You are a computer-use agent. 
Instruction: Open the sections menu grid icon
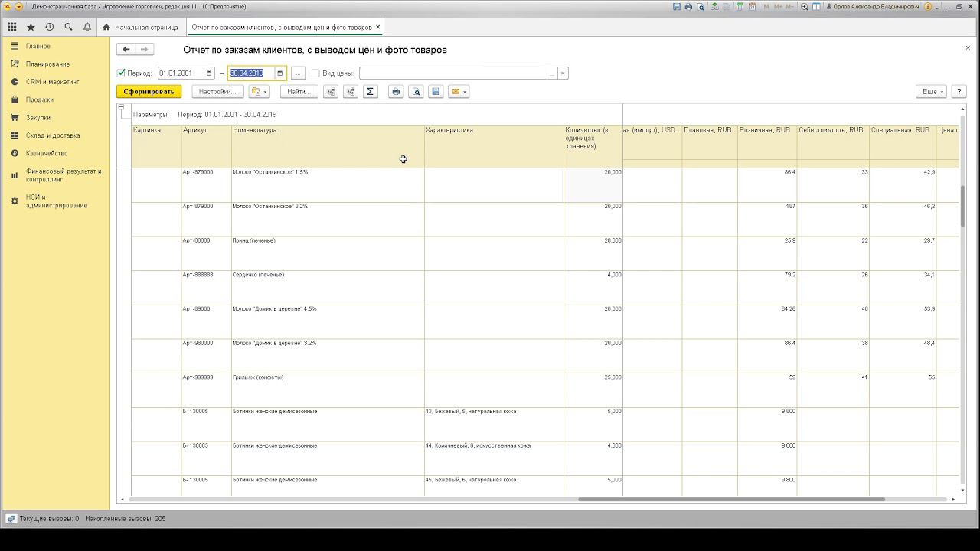tap(12, 27)
